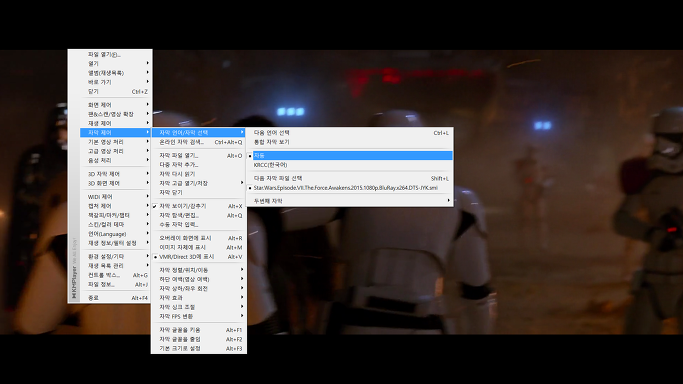
Task: Choose 자막 글꼴을 키움 with shortcut Alt+F1
Action: (199, 330)
